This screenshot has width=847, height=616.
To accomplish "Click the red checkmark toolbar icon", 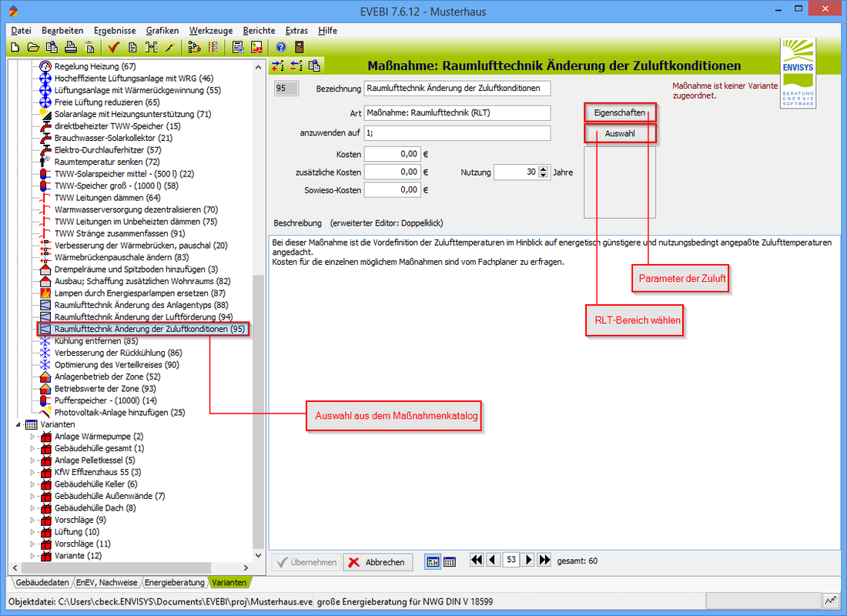I will tap(113, 47).
